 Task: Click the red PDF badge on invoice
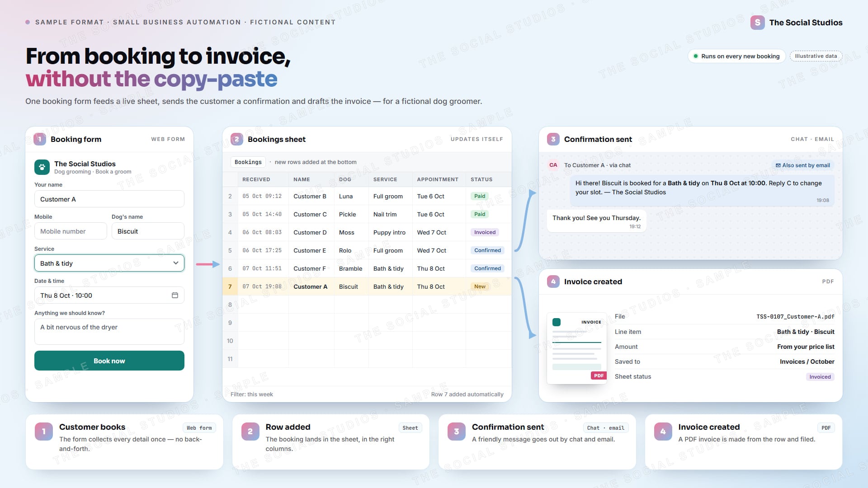[599, 375]
